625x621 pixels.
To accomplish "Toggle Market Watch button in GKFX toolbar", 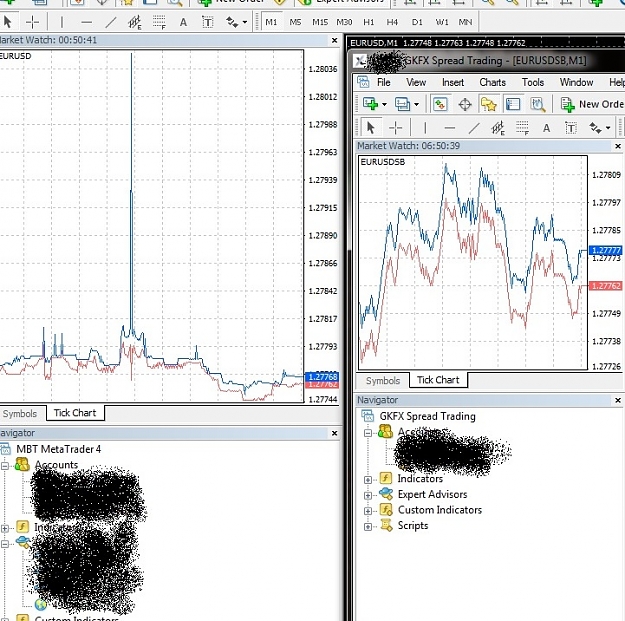I will pyautogui.click(x=440, y=104).
